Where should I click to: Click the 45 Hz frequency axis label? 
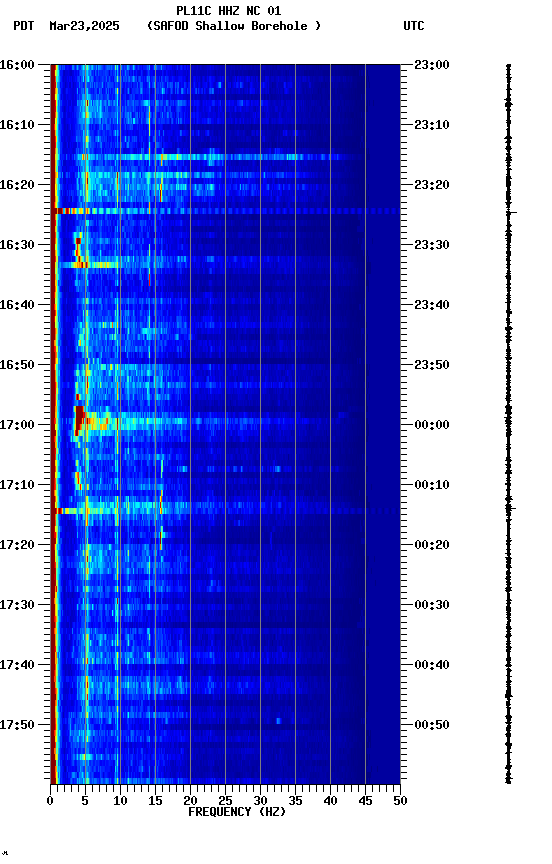tap(365, 801)
